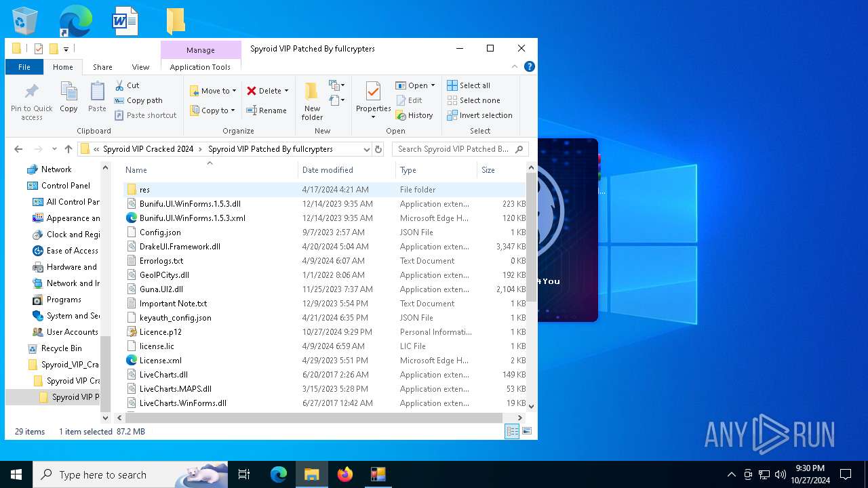Sort by Date modified column
Image resolution: width=868 pixels, height=488 pixels.
(x=347, y=170)
